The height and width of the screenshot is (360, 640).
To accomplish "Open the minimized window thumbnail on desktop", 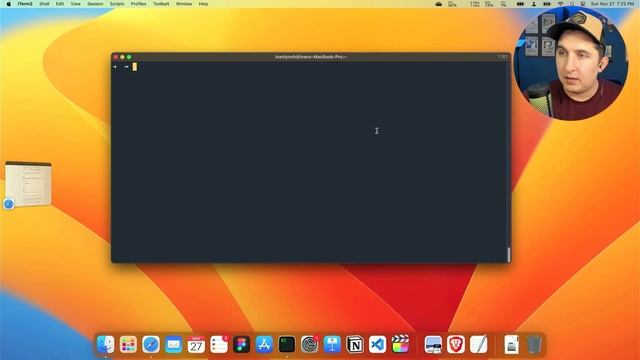I will click(x=28, y=184).
